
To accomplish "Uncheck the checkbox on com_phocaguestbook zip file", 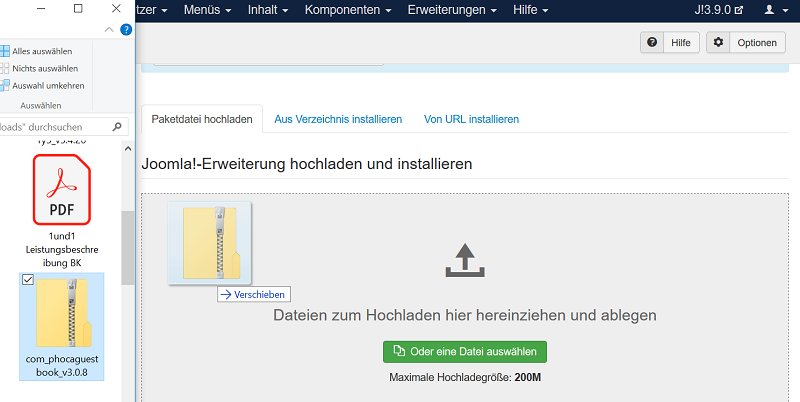I will click(28, 281).
